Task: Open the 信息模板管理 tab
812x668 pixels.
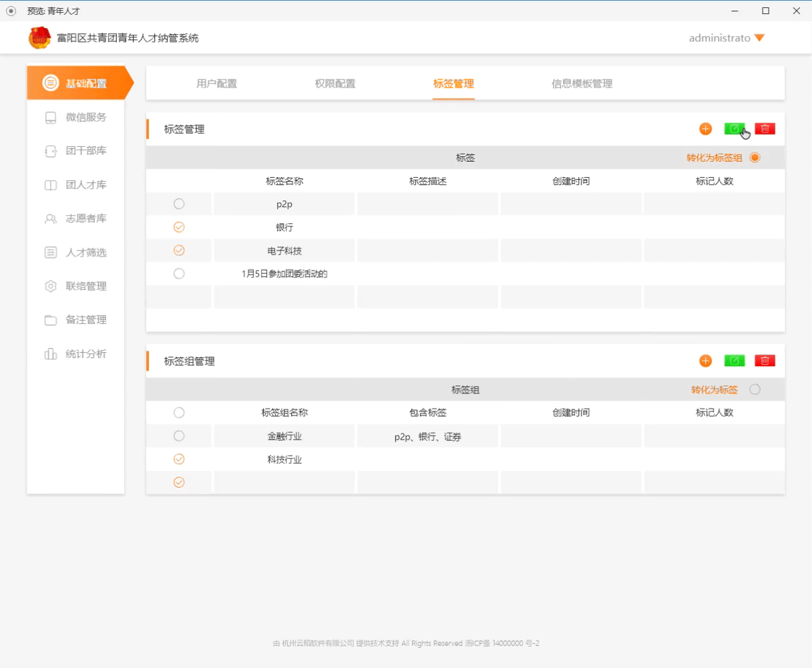Action: coord(582,83)
